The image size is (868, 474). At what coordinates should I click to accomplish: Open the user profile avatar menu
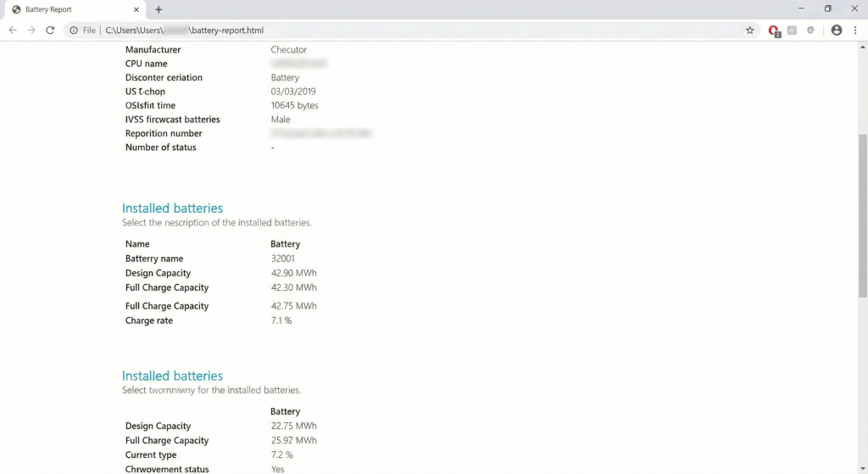click(837, 30)
